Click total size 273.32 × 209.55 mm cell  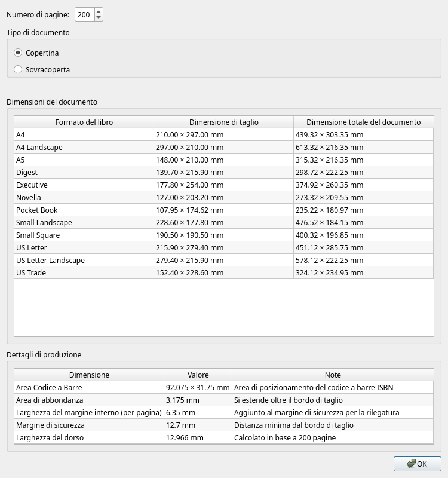(x=364, y=197)
